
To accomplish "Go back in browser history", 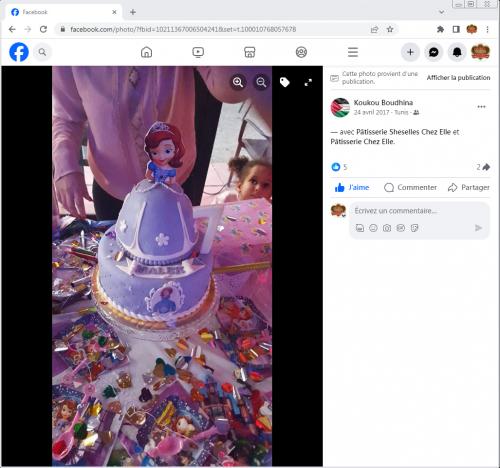I will tap(12, 29).
